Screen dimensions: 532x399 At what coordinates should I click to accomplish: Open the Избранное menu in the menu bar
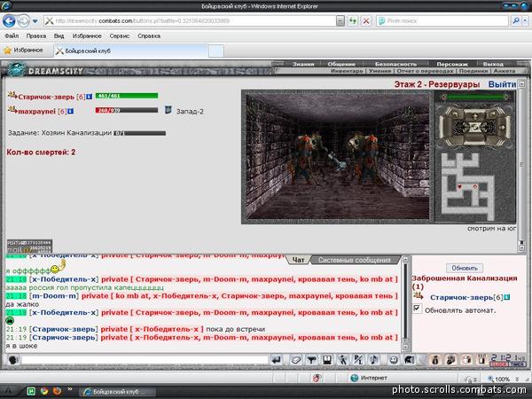pos(87,36)
